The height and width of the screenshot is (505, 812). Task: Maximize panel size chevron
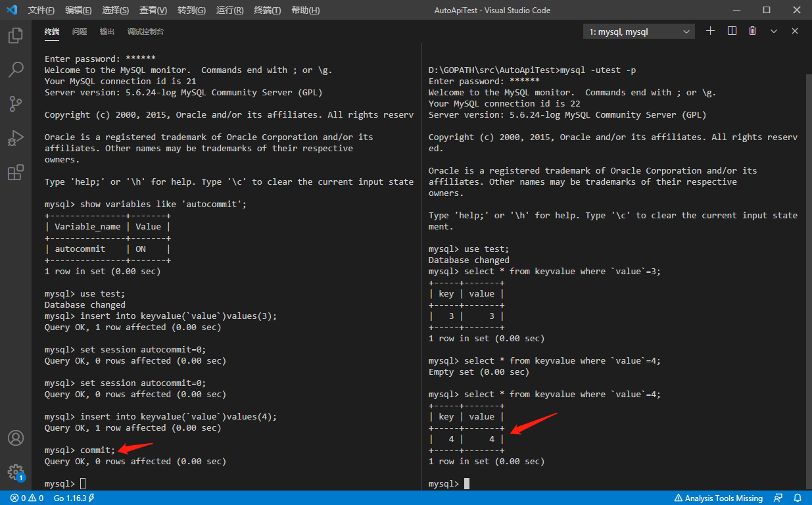coord(774,31)
